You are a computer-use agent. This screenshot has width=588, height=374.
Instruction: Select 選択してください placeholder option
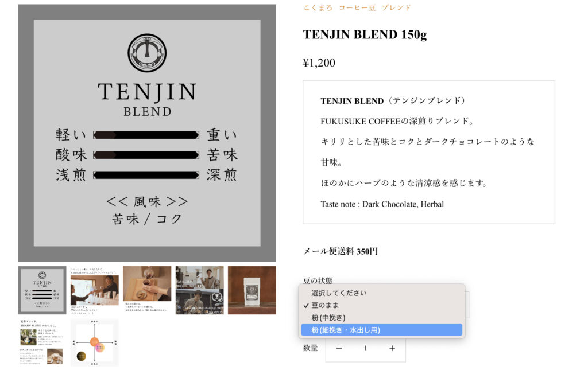382,293
